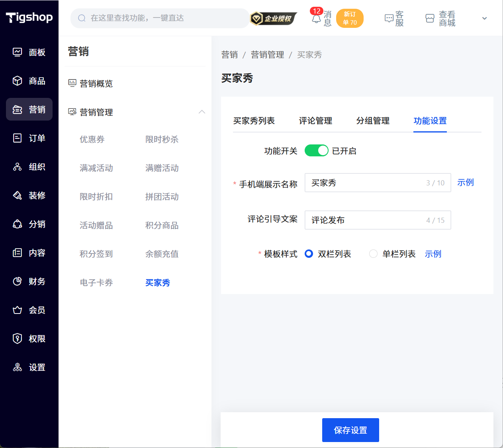The height and width of the screenshot is (448, 503).
Task: Click the 保存设置 button
Action: point(350,430)
